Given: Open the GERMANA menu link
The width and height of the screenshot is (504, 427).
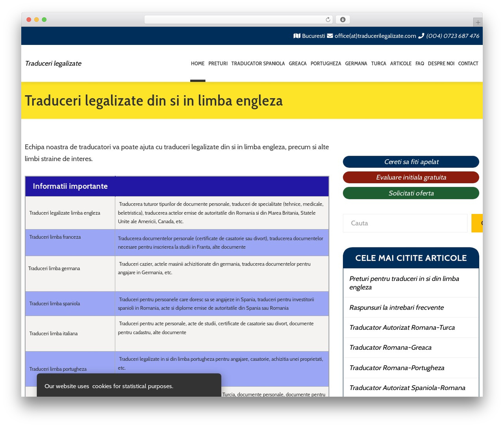Looking at the screenshot, I should (356, 63).
